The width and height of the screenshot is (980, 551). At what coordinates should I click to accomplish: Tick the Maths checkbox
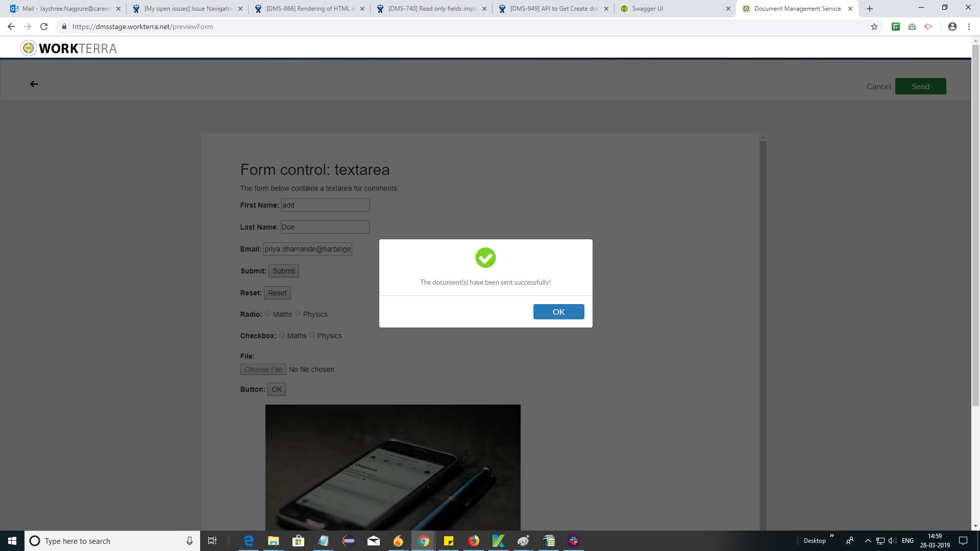pyautogui.click(x=282, y=335)
